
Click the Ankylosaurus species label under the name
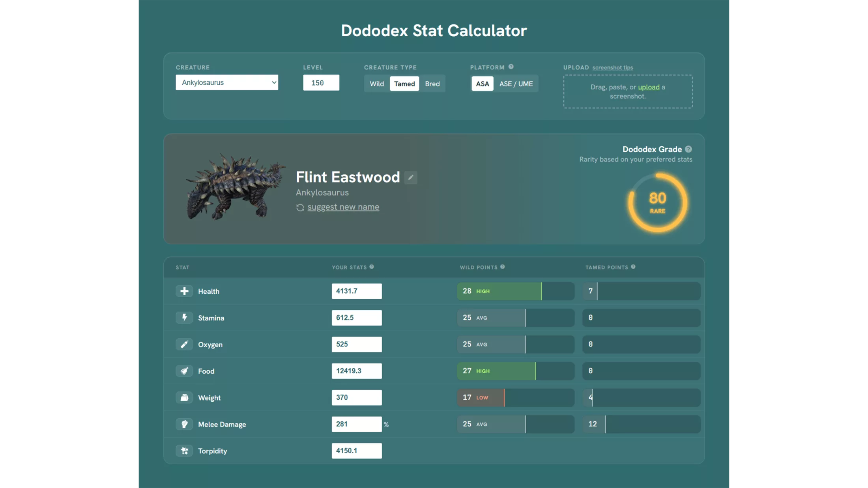click(x=322, y=192)
